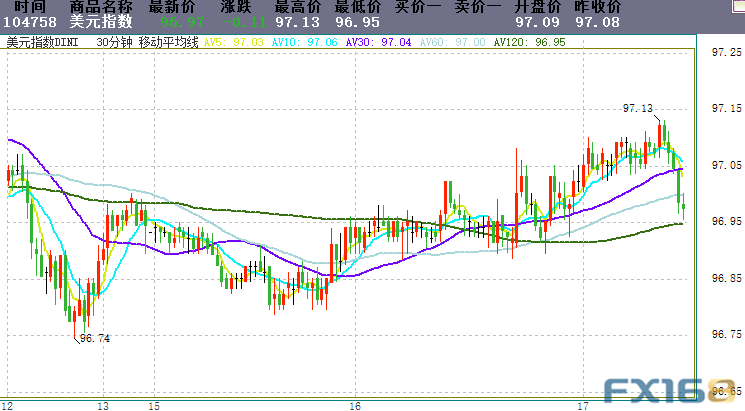Click the 最新价 column header
This screenshot has height=411, width=745.
[x=172, y=7]
